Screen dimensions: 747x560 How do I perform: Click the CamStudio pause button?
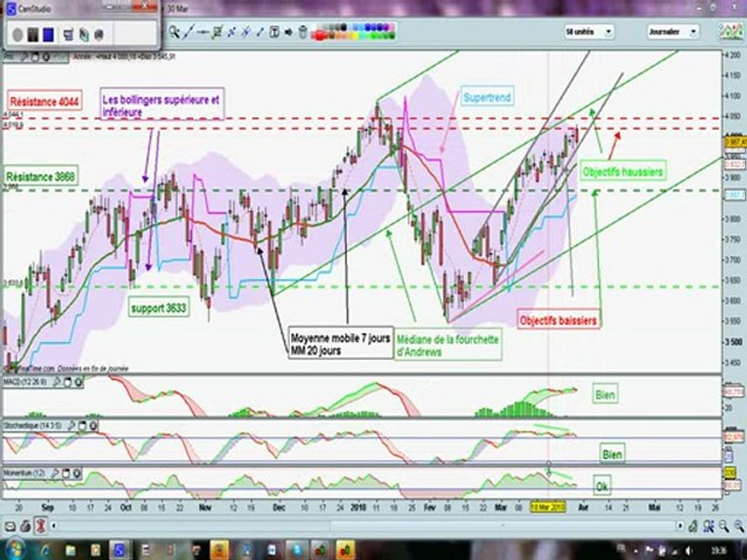click(33, 35)
